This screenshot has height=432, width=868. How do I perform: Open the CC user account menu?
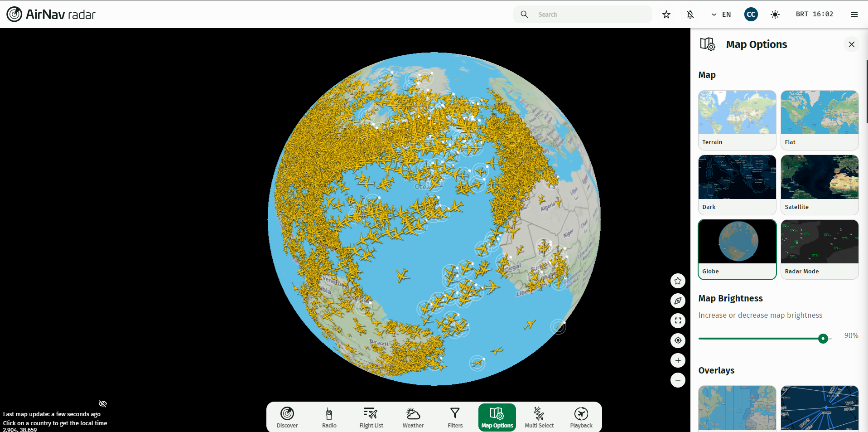[751, 15]
